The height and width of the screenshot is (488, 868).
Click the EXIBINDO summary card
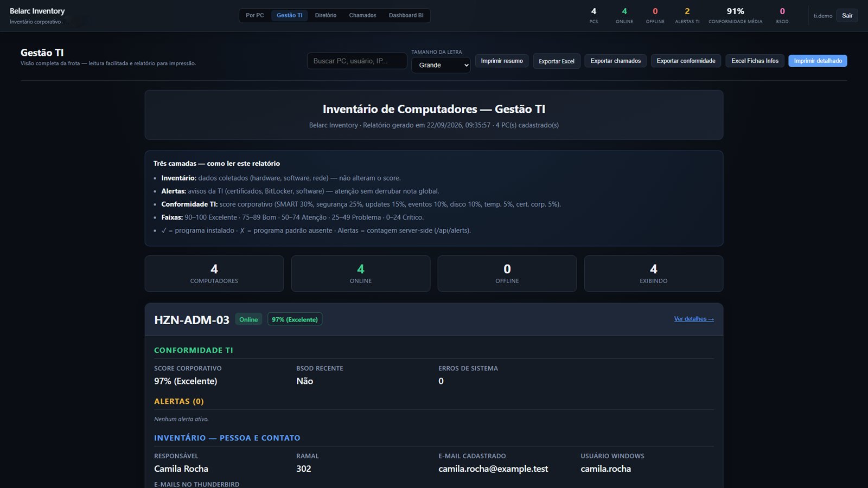pos(654,274)
